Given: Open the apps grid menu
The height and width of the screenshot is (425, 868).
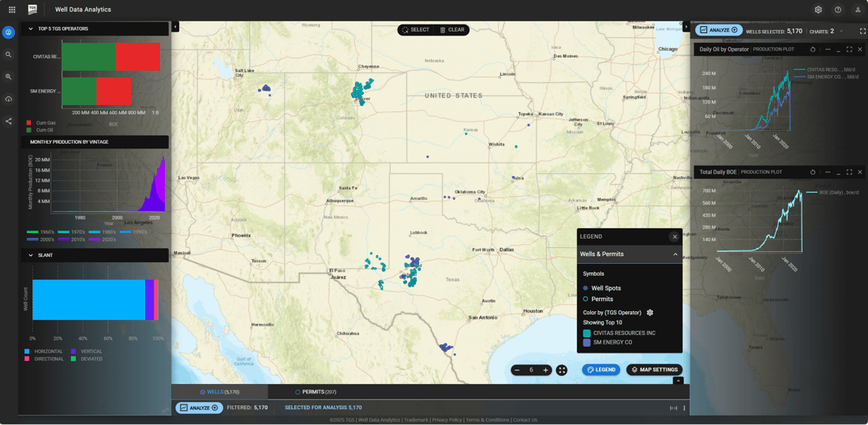Looking at the screenshot, I should pos(12,9).
